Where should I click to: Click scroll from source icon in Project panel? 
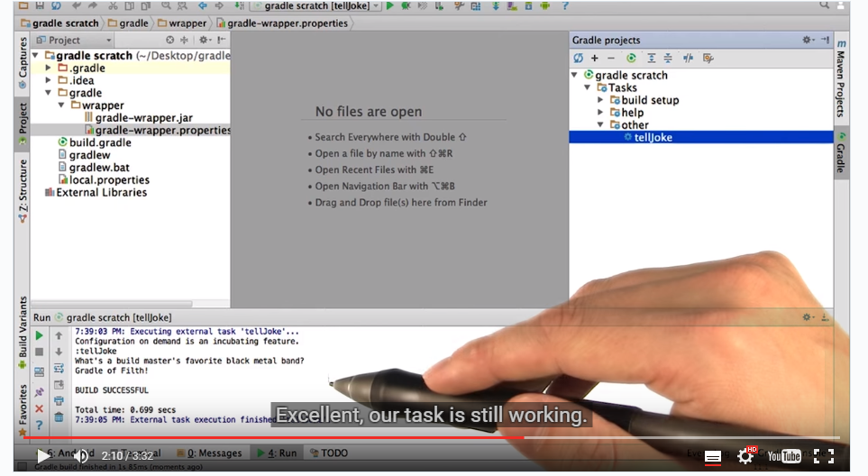pyautogui.click(x=170, y=40)
